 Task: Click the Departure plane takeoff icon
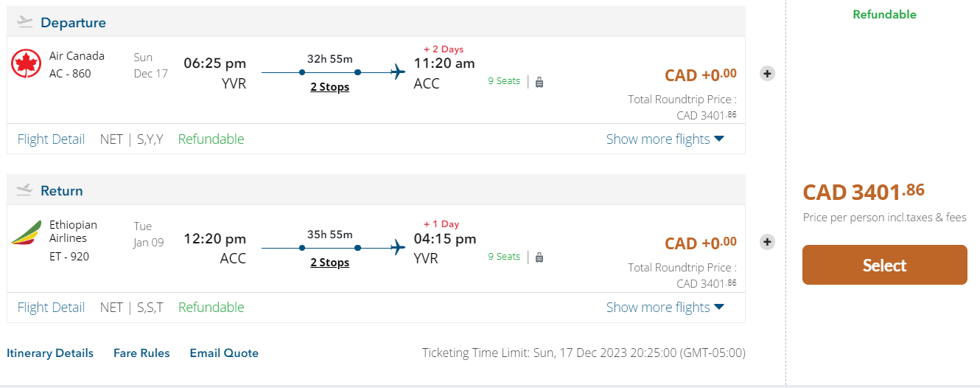click(25, 22)
